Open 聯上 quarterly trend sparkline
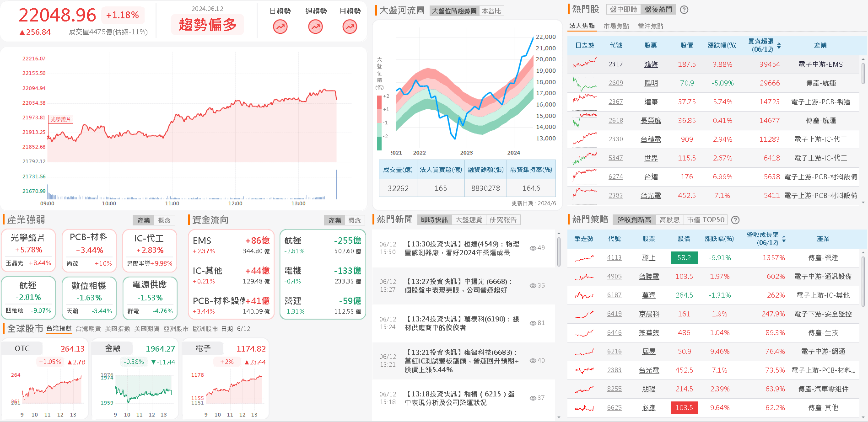This screenshot has height=422, width=868. coord(584,258)
